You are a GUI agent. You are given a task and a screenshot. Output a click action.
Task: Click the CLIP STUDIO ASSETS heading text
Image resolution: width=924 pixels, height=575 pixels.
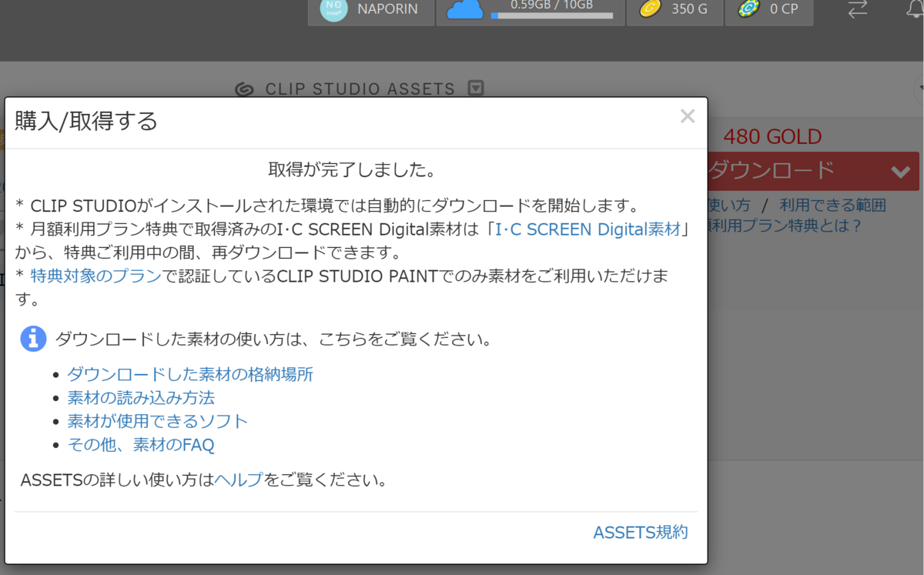360,89
